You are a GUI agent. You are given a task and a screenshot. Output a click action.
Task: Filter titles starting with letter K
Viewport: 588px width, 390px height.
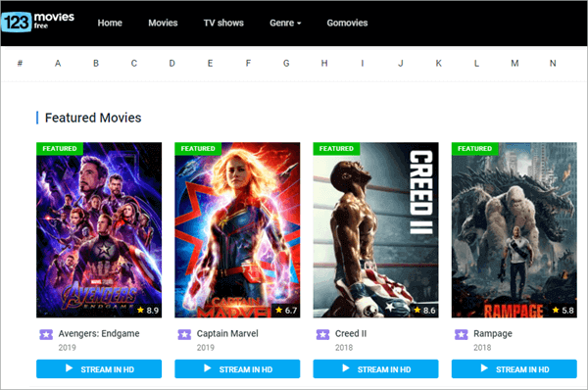pyautogui.click(x=438, y=63)
